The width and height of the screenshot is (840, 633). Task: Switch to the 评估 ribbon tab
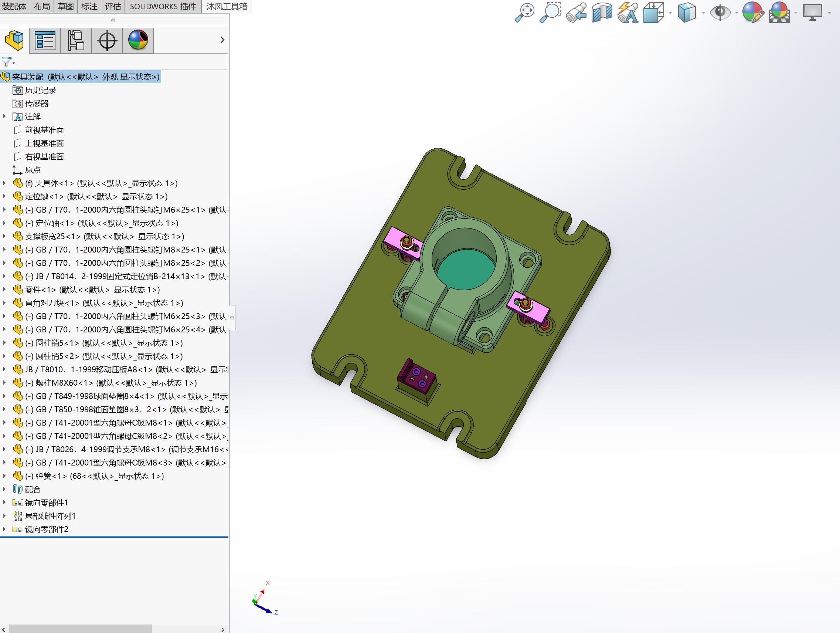pos(113,6)
